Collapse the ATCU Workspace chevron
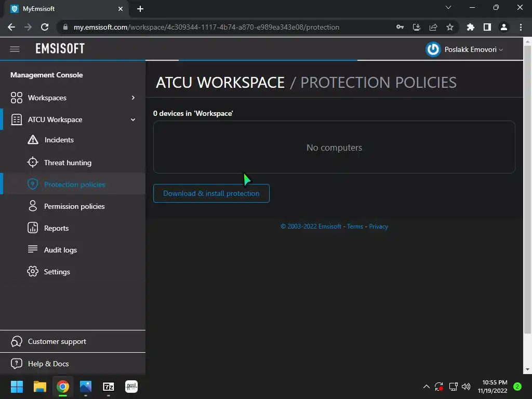 133,120
